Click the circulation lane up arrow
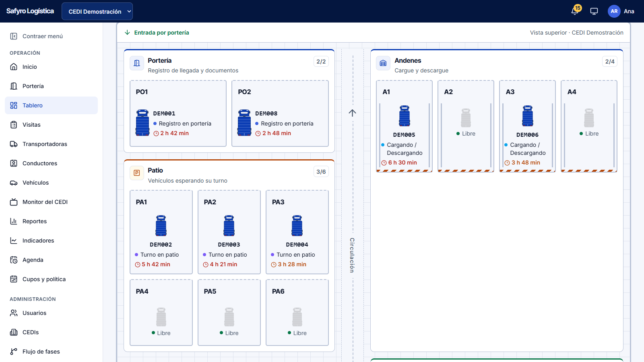The image size is (644, 362). 353,113
